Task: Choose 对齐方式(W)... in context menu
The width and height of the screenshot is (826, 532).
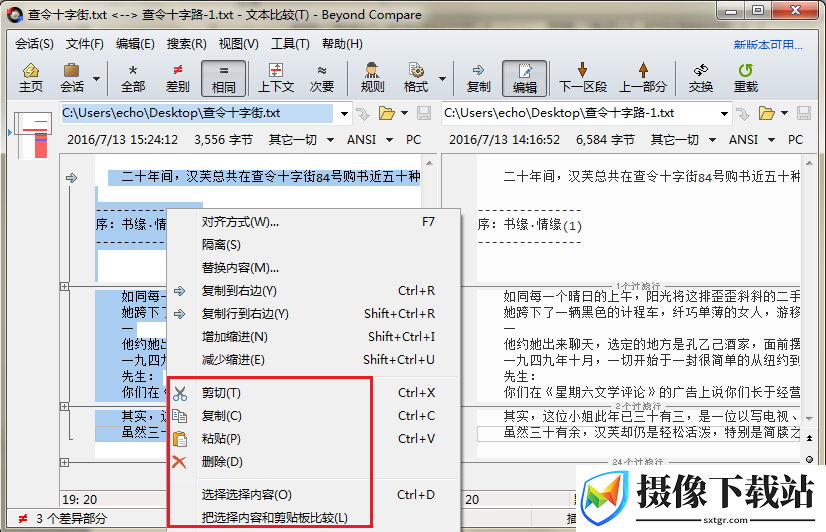Action: 316,222
